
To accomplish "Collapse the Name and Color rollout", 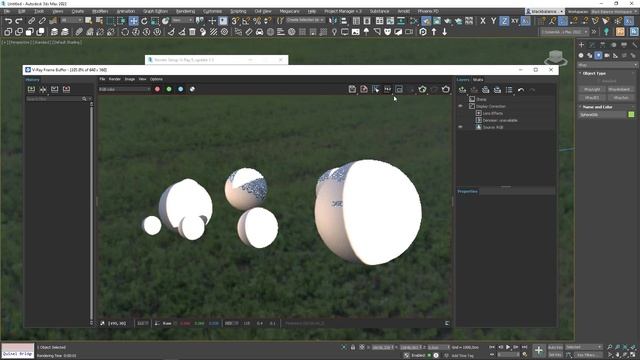I will [597, 107].
